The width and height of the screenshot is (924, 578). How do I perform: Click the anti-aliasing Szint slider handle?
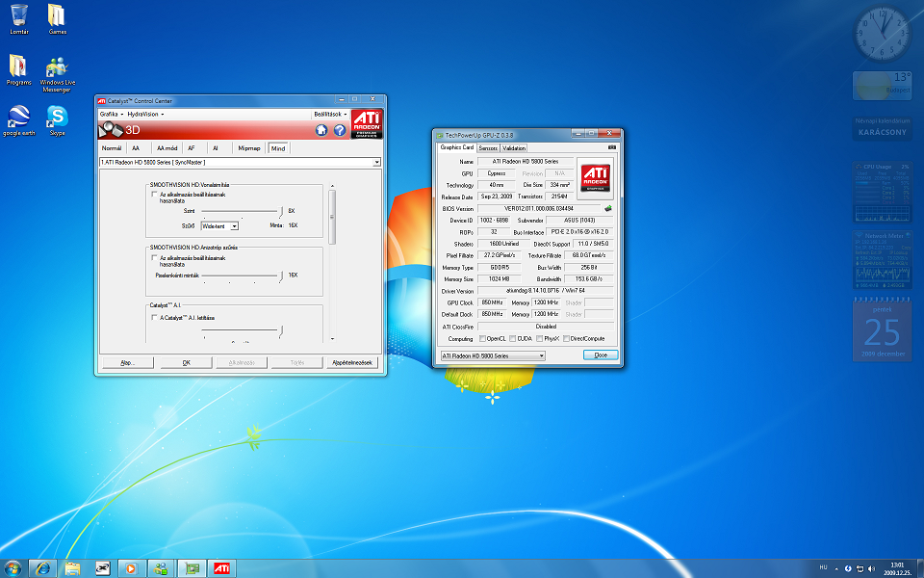(x=281, y=212)
